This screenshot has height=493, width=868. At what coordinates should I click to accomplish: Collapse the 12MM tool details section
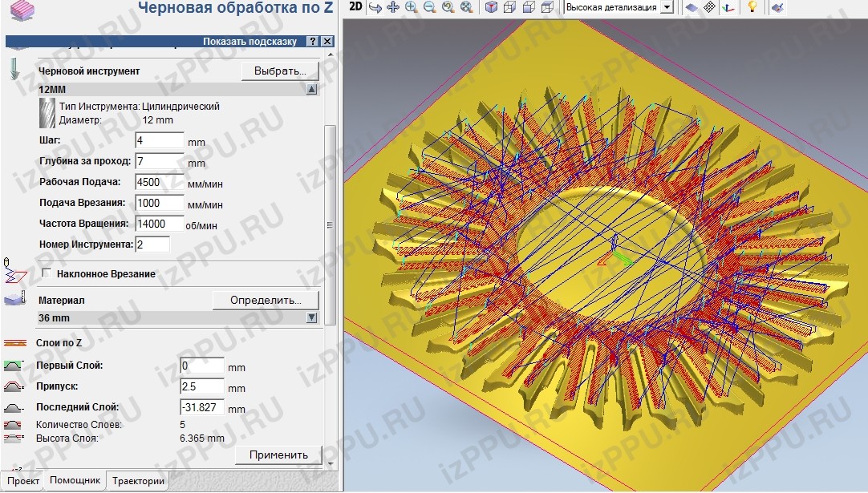click(311, 90)
